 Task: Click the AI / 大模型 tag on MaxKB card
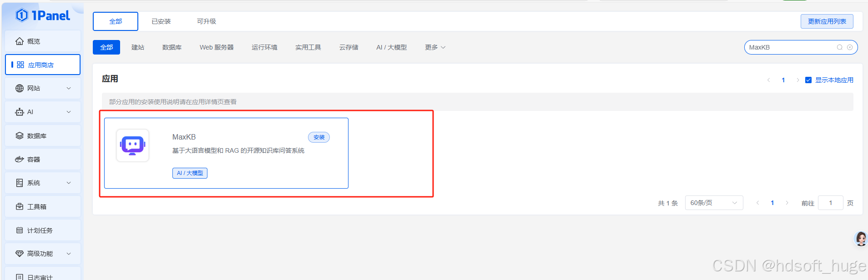190,173
